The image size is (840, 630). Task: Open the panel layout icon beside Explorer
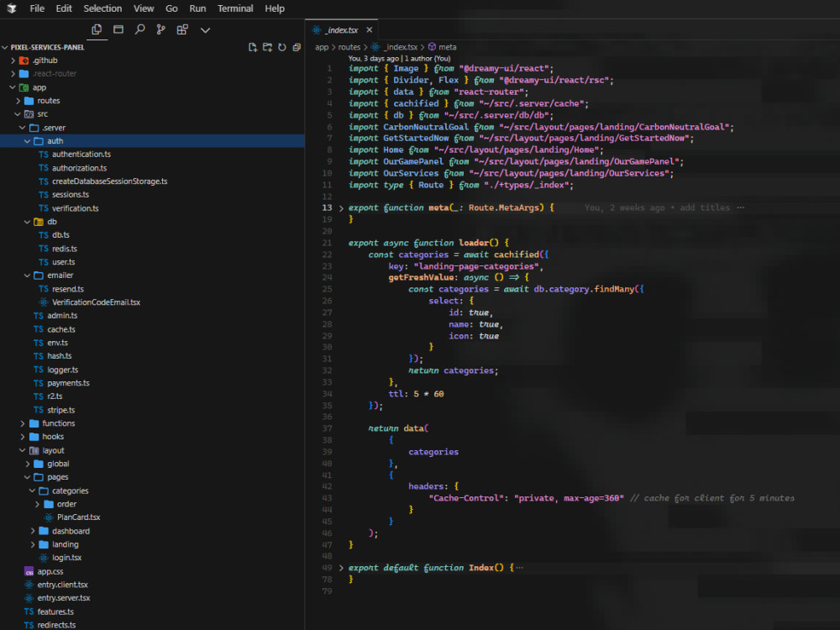(x=118, y=29)
